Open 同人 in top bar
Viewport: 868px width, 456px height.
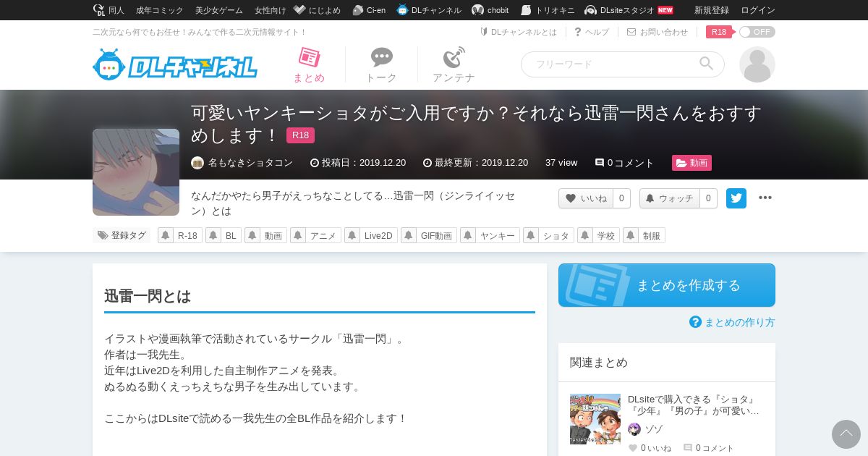point(109,10)
